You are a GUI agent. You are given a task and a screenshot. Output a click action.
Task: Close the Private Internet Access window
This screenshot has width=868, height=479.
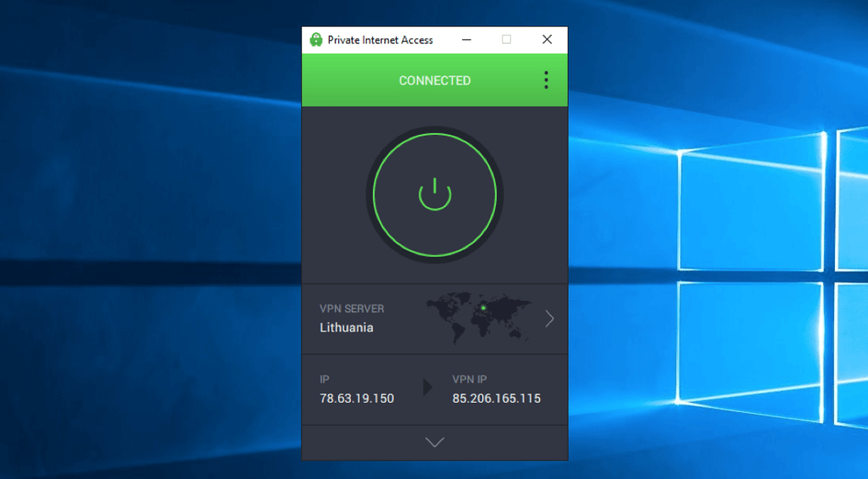[x=547, y=39]
